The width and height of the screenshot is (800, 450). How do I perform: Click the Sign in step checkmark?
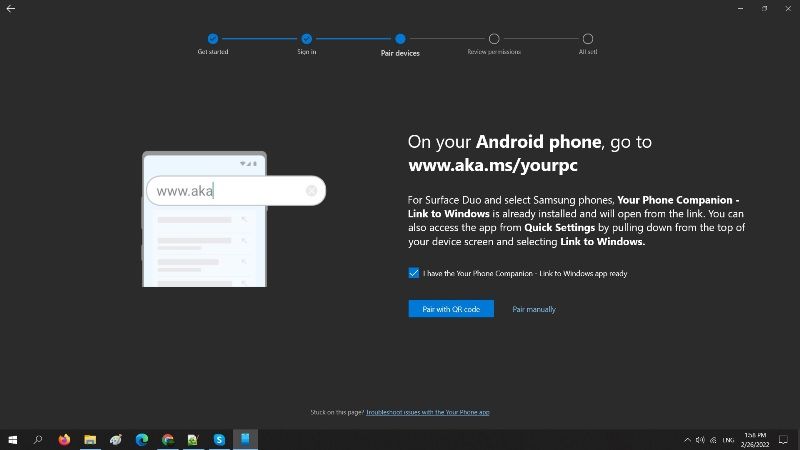click(x=307, y=39)
